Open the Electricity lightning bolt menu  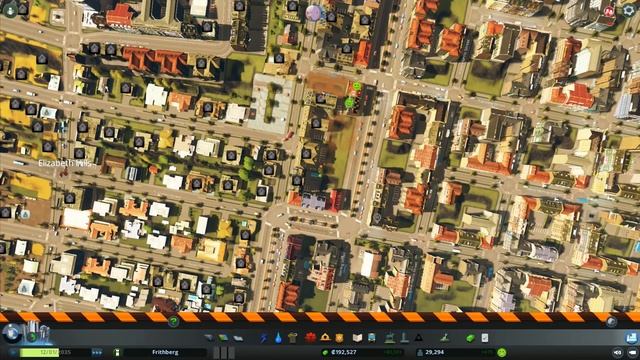[x=264, y=338]
